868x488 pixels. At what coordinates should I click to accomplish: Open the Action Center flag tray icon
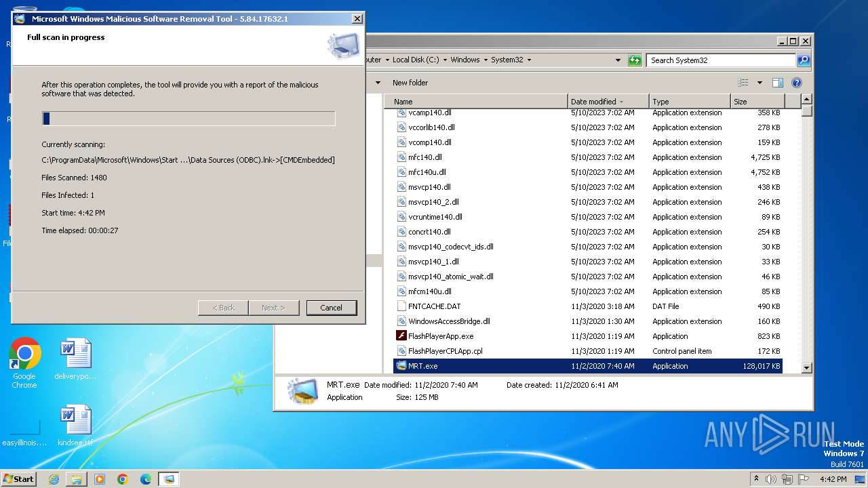point(804,479)
